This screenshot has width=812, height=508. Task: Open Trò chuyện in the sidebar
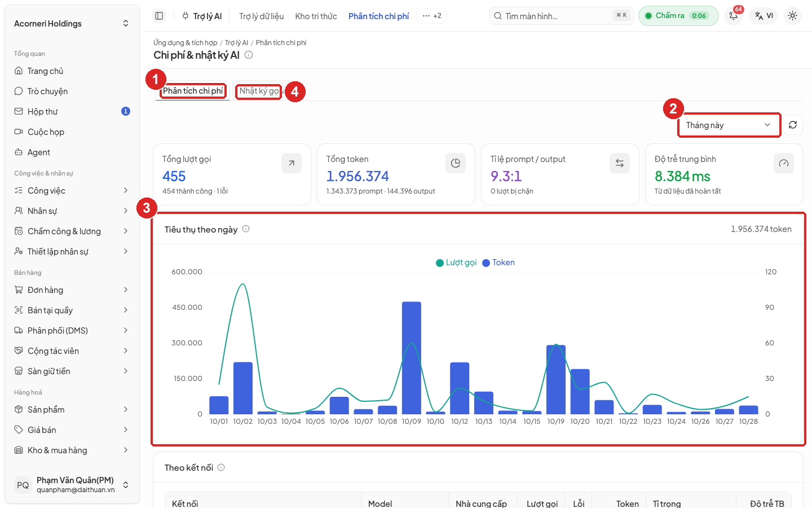coord(72,91)
